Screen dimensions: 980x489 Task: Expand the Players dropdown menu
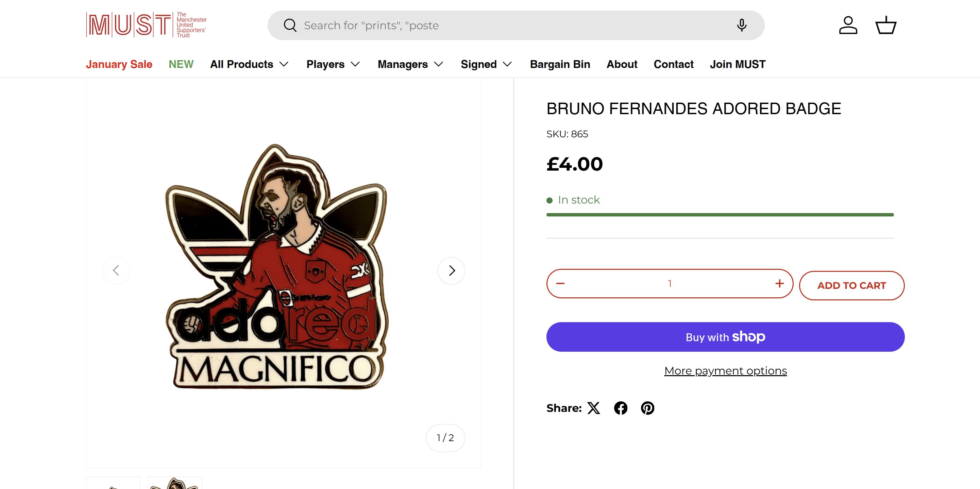(x=333, y=64)
